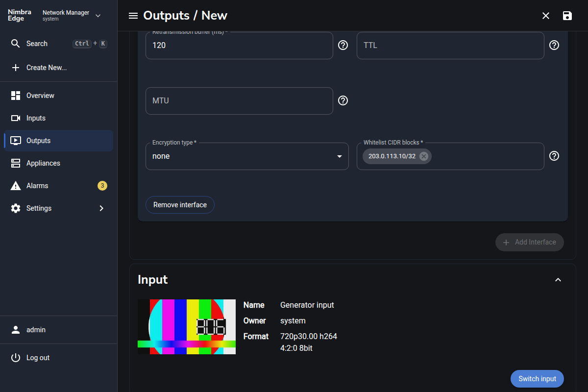588x392 pixels.
Task: Open the Alarms page
Action: (59, 186)
